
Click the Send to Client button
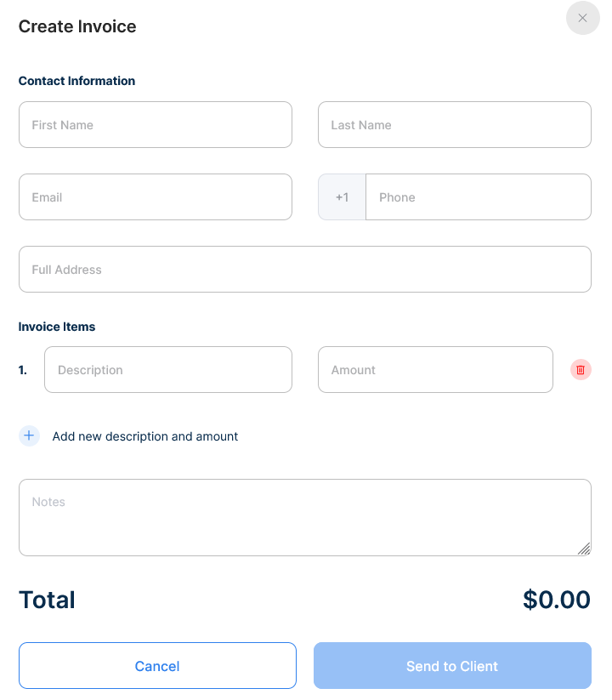pos(452,666)
